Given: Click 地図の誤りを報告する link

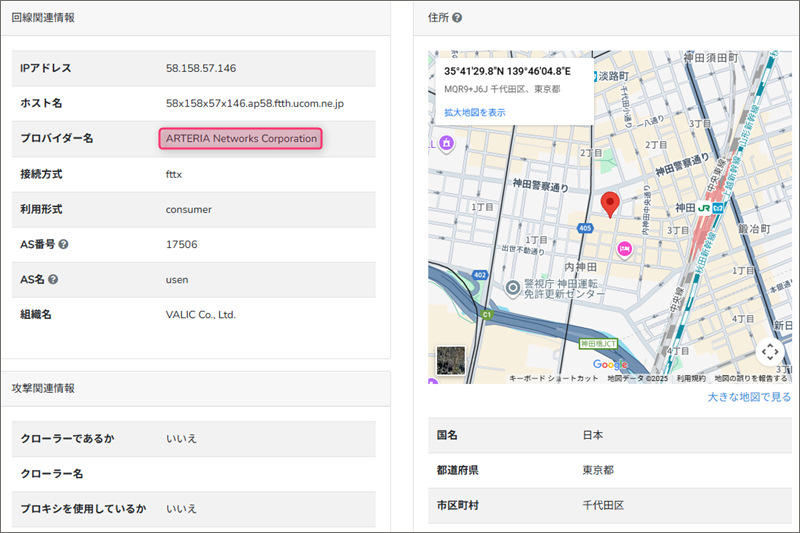Looking at the screenshot, I should 750,378.
